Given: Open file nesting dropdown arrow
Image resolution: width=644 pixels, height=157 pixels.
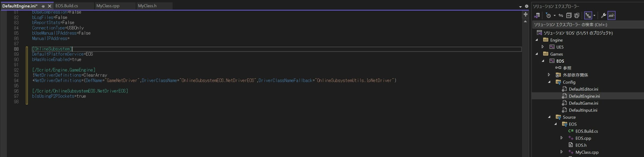Looking at the screenshot, I should coord(594,16).
